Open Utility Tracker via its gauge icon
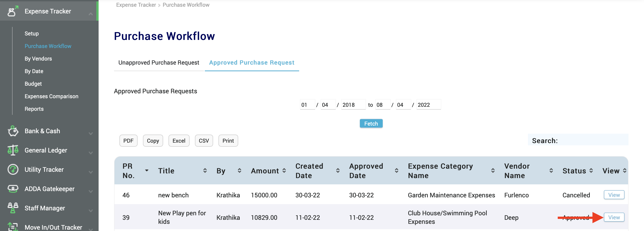Image resolution: width=644 pixels, height=231 pixels. (x=13, y=169)
